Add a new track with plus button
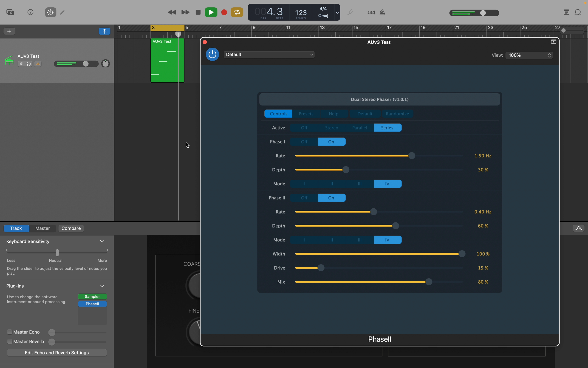 pos(9,31)
